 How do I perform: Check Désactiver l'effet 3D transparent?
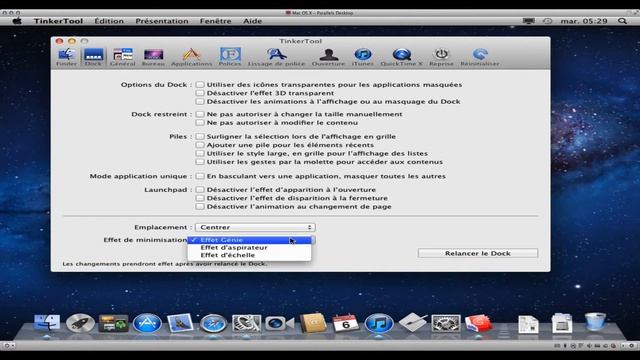coord(200,93)
